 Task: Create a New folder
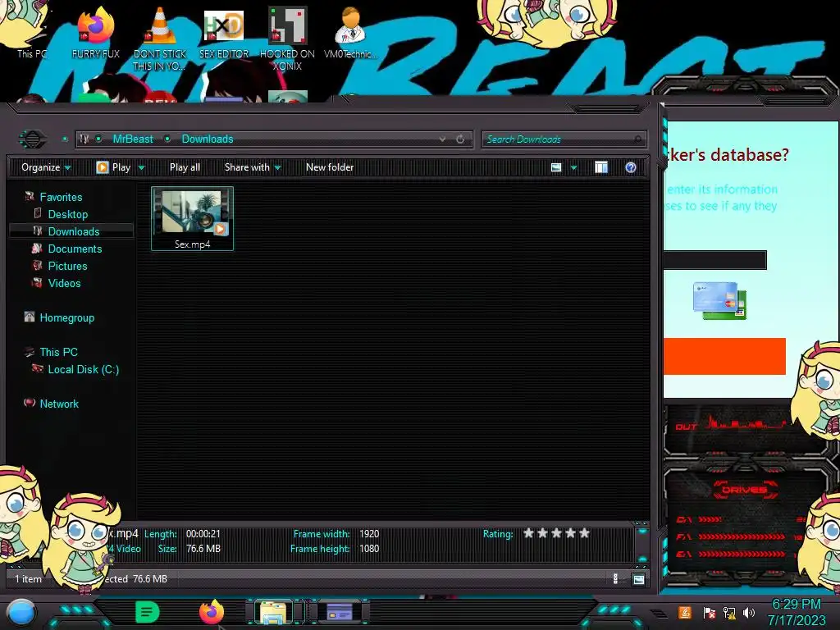[330, 167]
